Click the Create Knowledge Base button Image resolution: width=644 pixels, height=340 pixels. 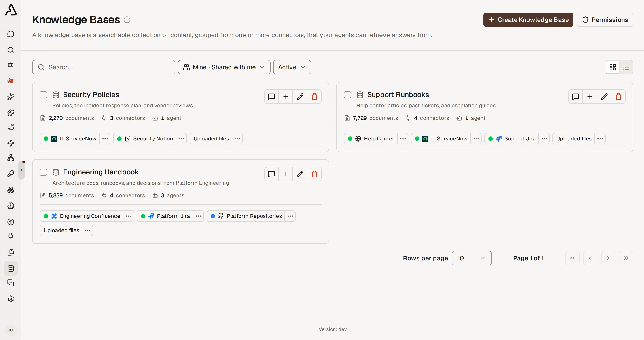click(x=528, y=20)
